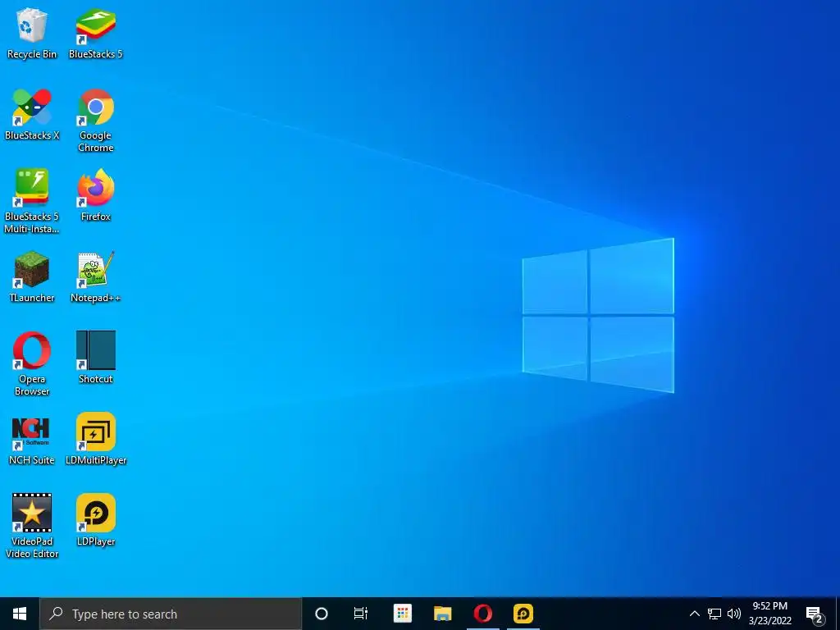
Task: Select the Shotcut desktop shortcut
Action: [x=95, y=358]
